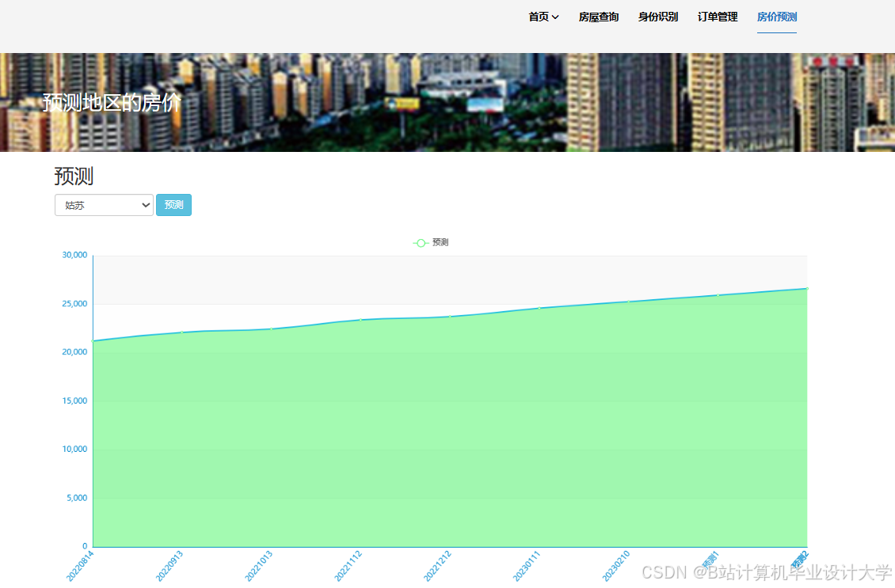The height and width of the screenshot is (588, 895).
Task: Open the 身份识别 nav item
Action: 657,17
